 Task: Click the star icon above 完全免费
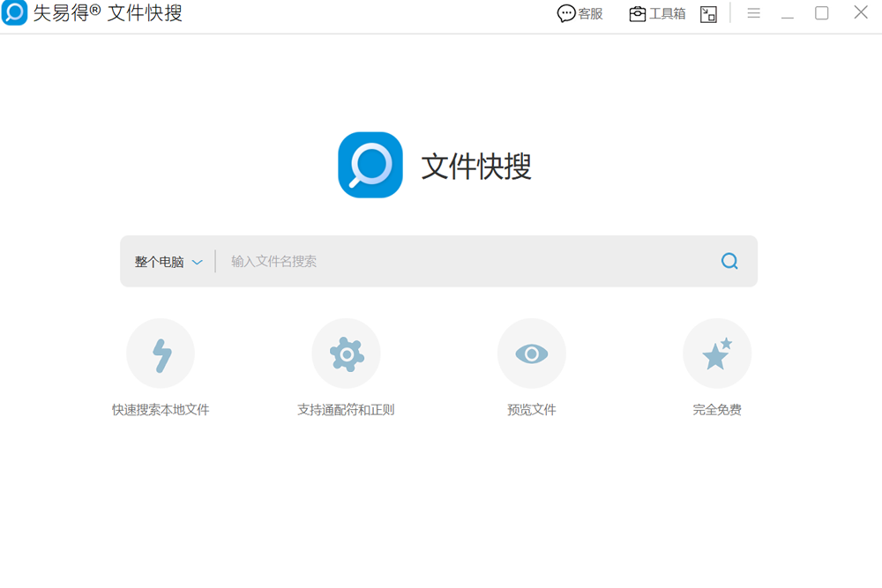[717, 353]
